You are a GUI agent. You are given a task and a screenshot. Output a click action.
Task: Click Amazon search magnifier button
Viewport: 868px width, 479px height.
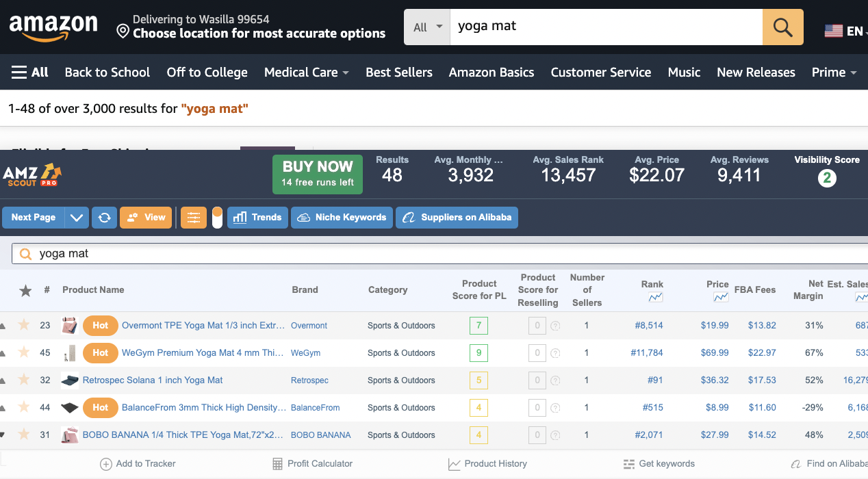782,27
